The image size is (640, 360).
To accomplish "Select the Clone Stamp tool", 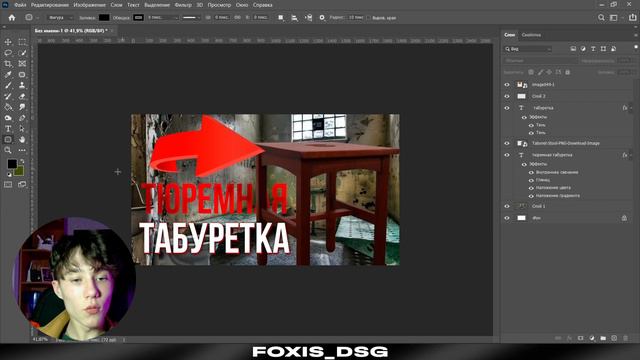I will 22,85.
